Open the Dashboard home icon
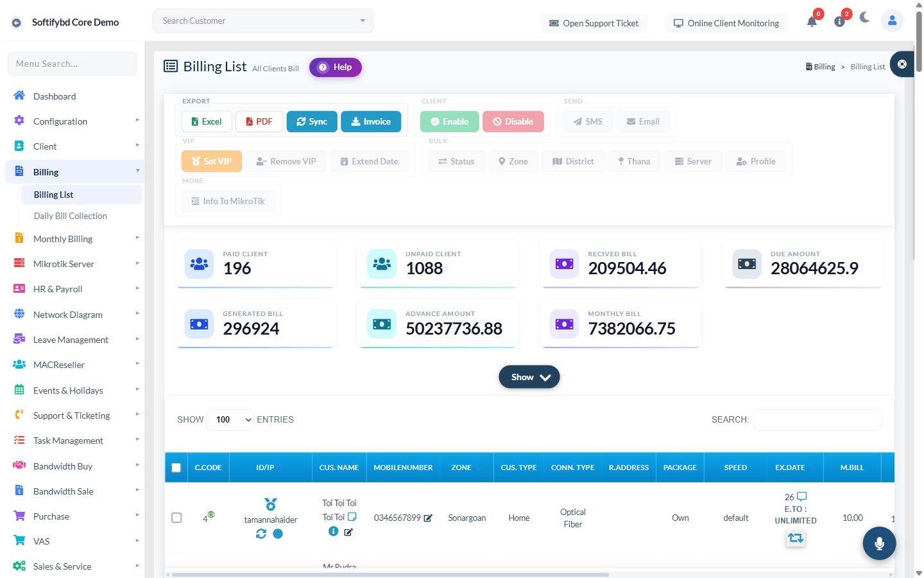This screenshot has width=924, height=578. click(19, 96)
